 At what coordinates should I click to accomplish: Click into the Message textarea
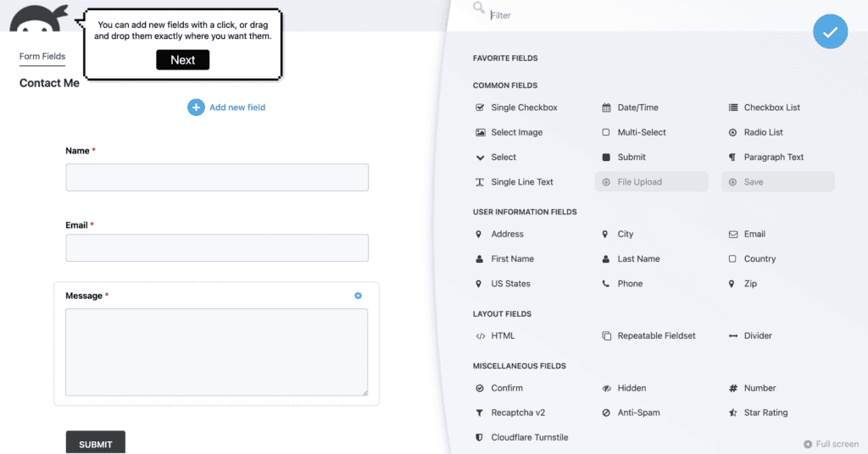click(x=216, y=352)
